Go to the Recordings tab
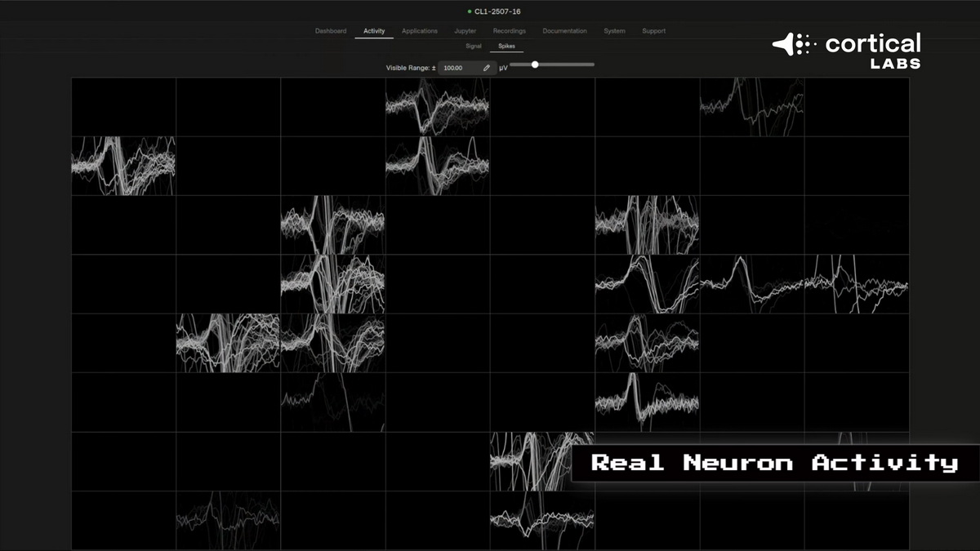The width and height of the screenshot is (980, 551). [x=510, y=31]
